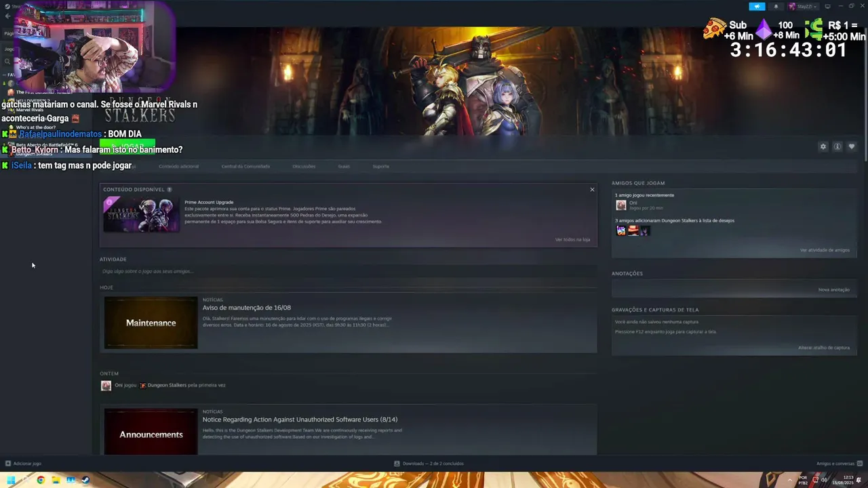
Task: Open the volume speaker tray icon
Action: pyautogui.click(x=824, y=480)
